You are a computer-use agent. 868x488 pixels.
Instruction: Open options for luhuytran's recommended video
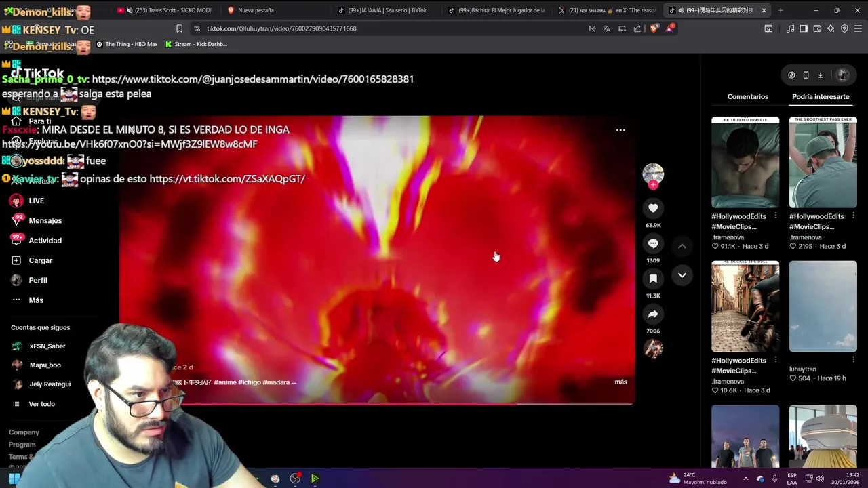853,360
